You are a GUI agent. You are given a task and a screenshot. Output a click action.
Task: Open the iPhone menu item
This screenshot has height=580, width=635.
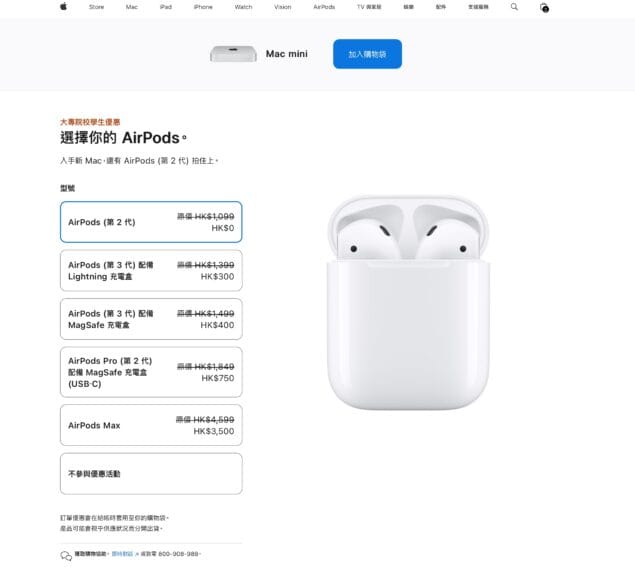(x=203, y=7)
